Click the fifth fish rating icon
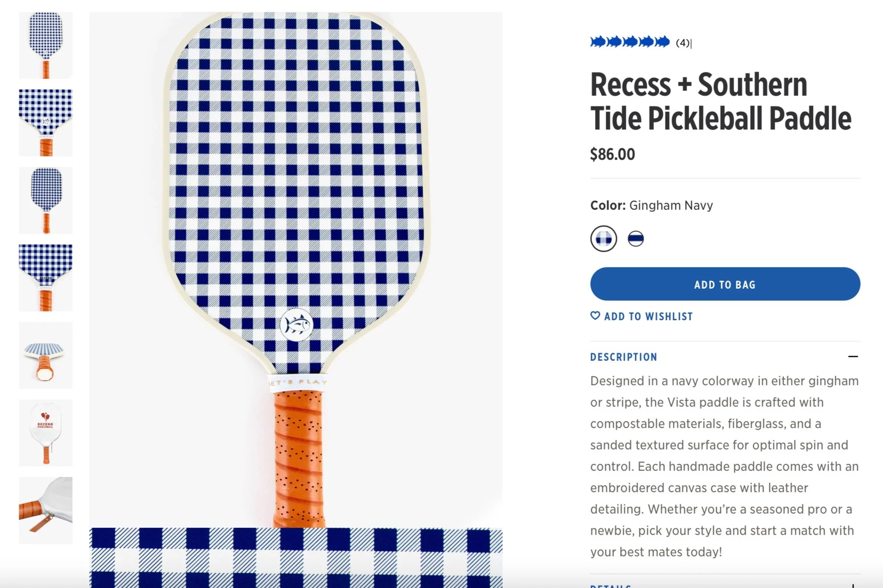This screenshot has width=883, height=588. tap(662, 42)
